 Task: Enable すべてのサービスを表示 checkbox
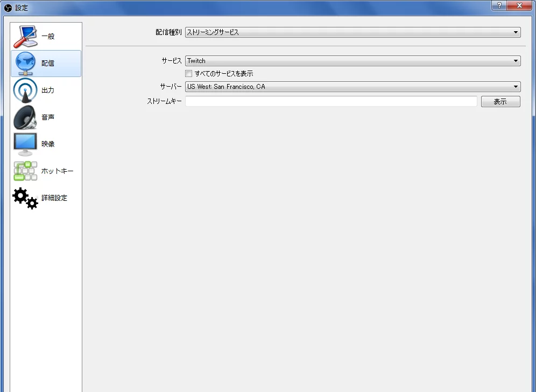click(x=189, y=74)
